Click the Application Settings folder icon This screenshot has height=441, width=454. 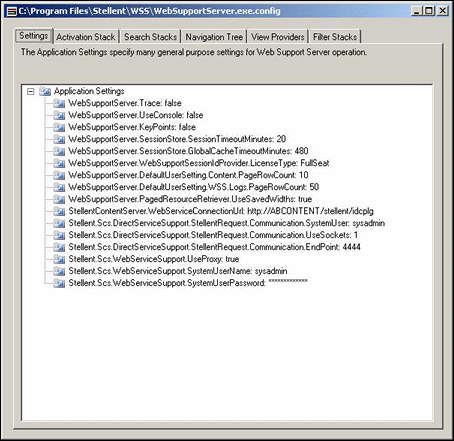(45, 91)
